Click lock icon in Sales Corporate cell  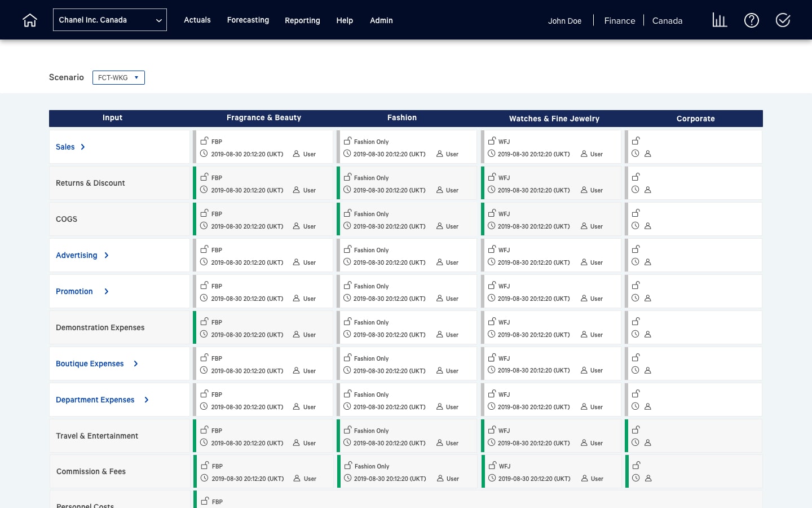636,141
